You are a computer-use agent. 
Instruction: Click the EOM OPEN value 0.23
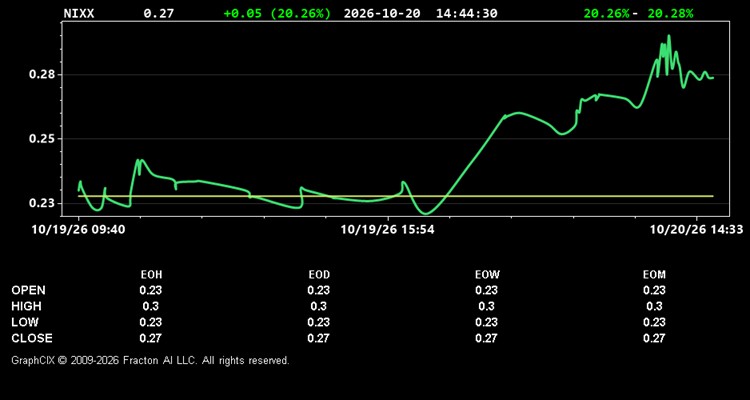click(x=654, y=290)
